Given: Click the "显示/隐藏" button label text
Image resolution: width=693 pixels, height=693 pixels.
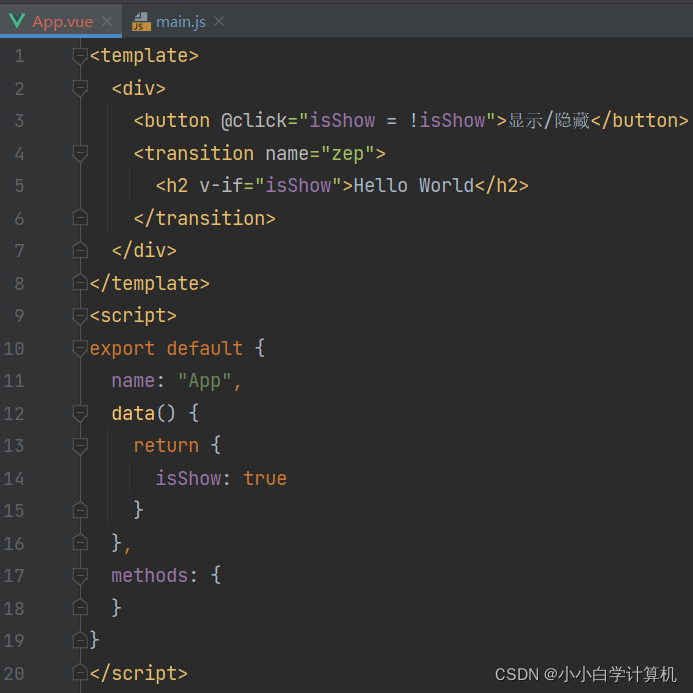Looking at the screenshot, I should coord(548,121).
